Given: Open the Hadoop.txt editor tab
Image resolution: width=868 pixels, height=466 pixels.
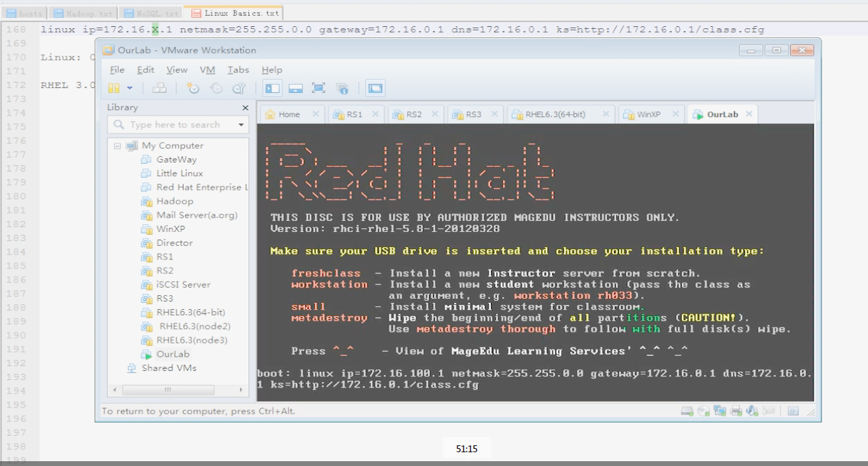Looking at the screenshot, I should pyautogui.click(x=83, y=13).
